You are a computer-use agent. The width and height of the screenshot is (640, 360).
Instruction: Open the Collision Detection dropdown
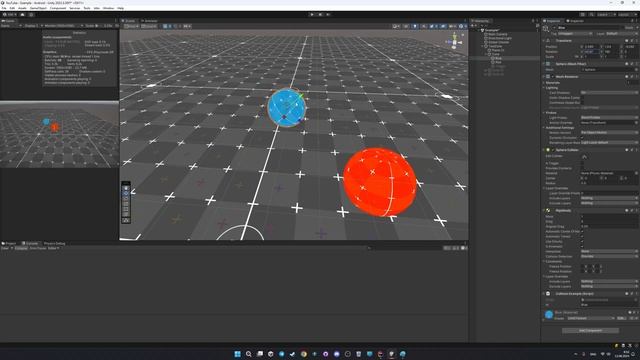tap(609, 257)
